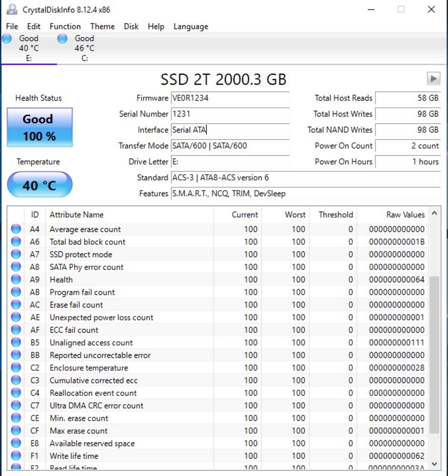This screenshot has height=476, width=448.
Task: Click the status orb for Average erase count
Action: 16,229
